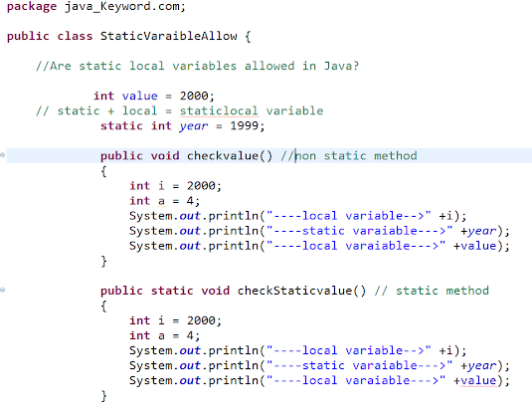The image size is (532, 411).
Task: Click the opening brace of checkStaticvalue method
Action: coord(103,307)
